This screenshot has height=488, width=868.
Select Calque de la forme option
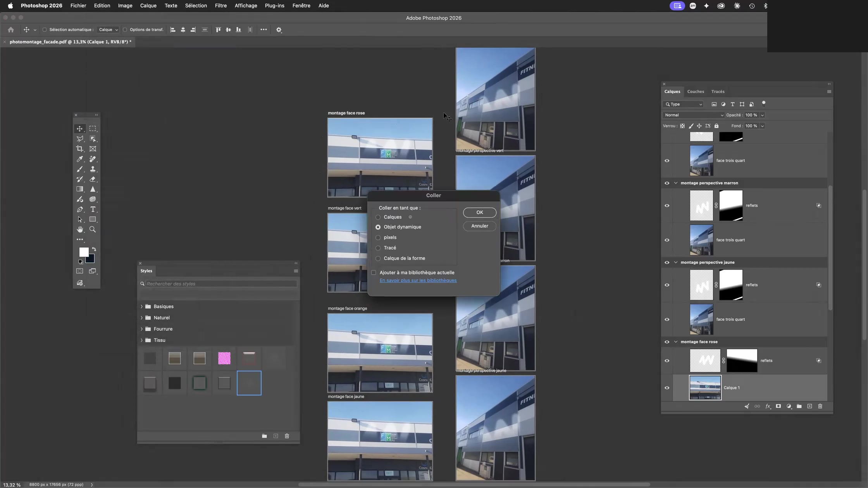pyautogui.click(x=378, y=258)
